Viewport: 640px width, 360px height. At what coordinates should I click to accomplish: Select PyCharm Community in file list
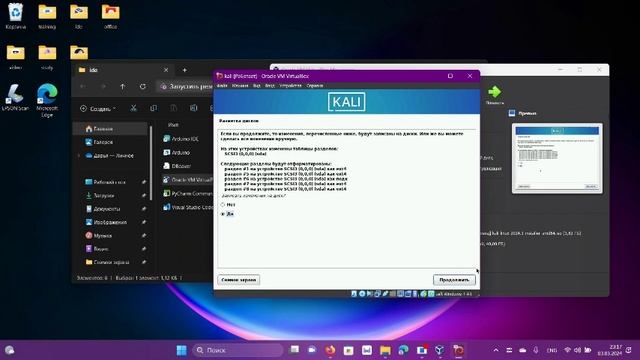coord(187,193)
